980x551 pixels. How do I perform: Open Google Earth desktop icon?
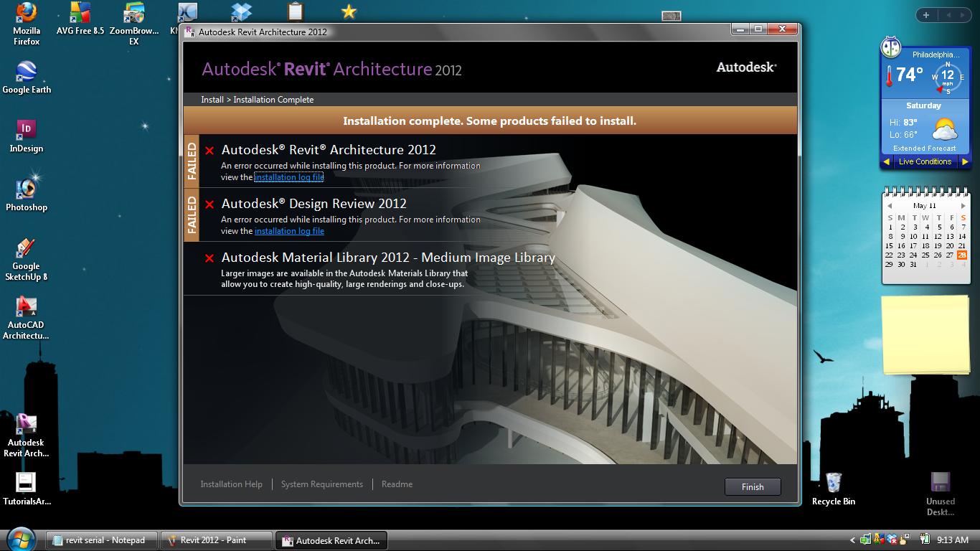point(27,77)
